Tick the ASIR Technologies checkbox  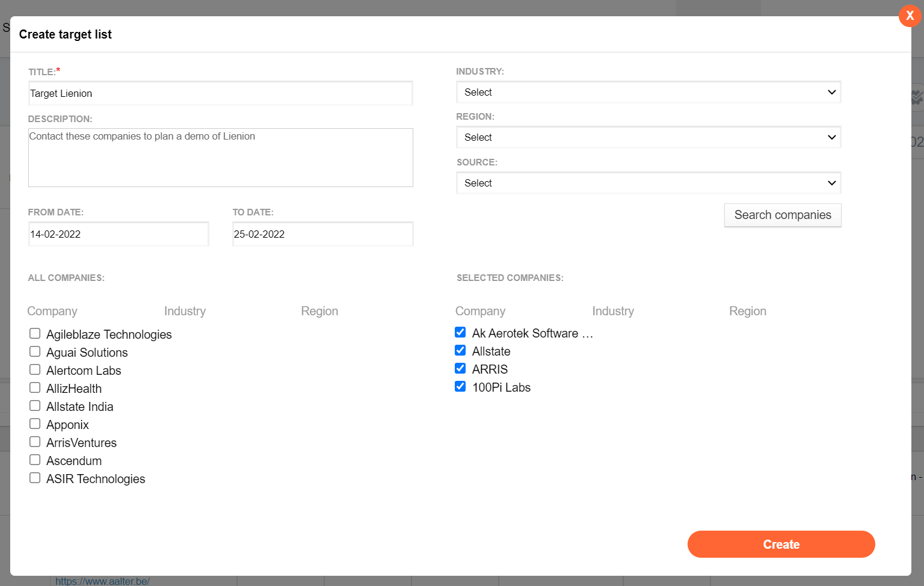click(x=35, y=478)
